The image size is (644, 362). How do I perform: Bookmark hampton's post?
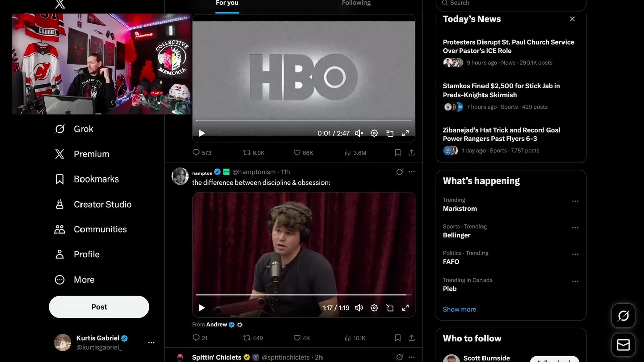pos(398,338)
